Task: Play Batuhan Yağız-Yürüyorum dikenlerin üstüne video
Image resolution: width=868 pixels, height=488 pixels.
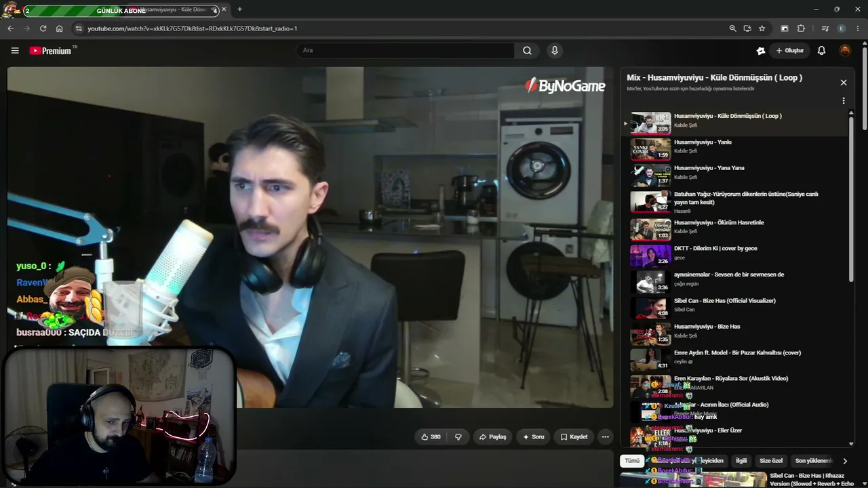Action: [x=735, y=201]
